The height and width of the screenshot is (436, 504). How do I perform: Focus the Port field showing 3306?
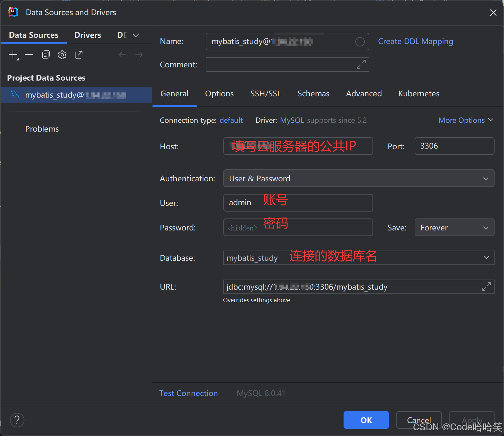[x=454, y=146]
